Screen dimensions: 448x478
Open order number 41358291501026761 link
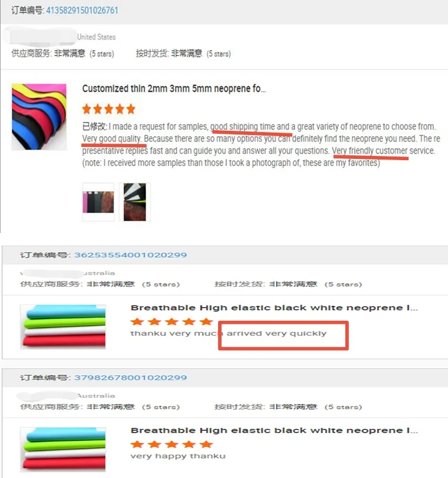(82, 10)
